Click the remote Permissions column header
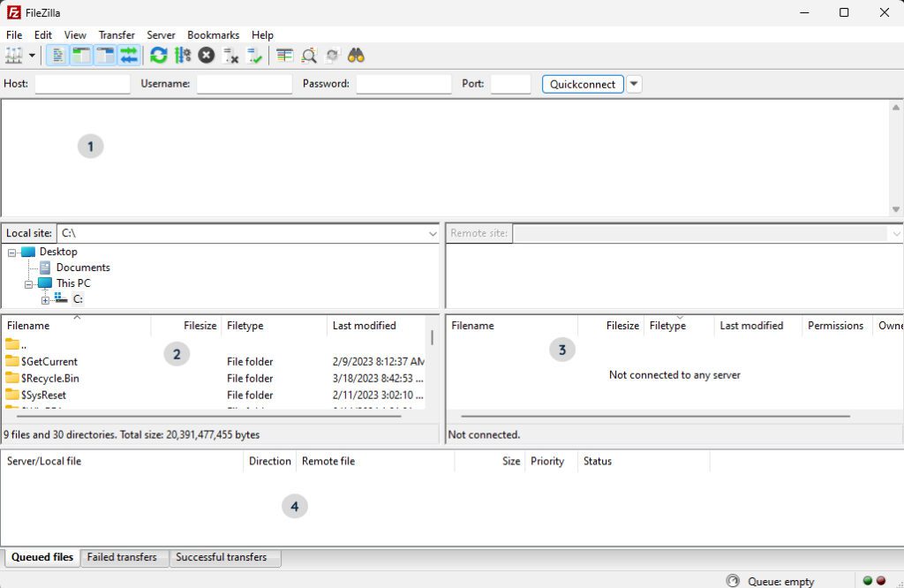Viewport: 904px width, 588px height. point(837,326)
